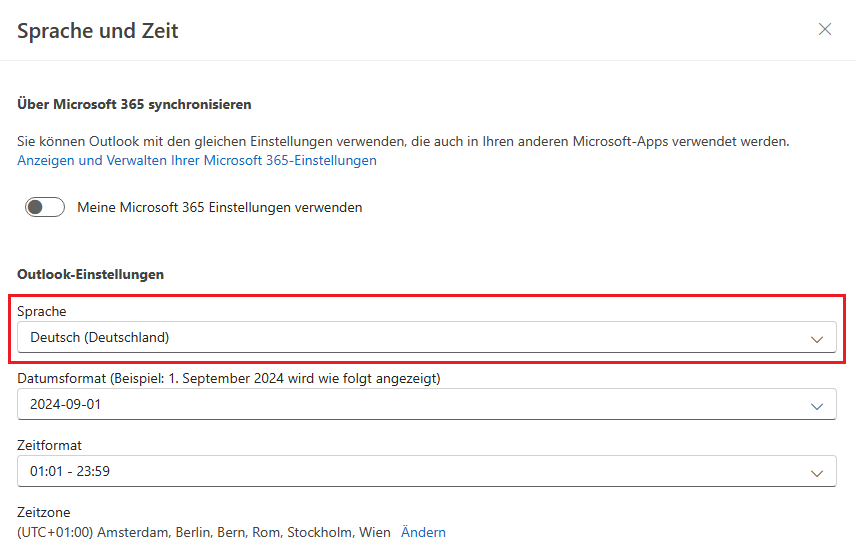Click the chevron arrow in the Sprache field
Image resolution: width=856 pixels, height=550 pixels.
point(817,339)
